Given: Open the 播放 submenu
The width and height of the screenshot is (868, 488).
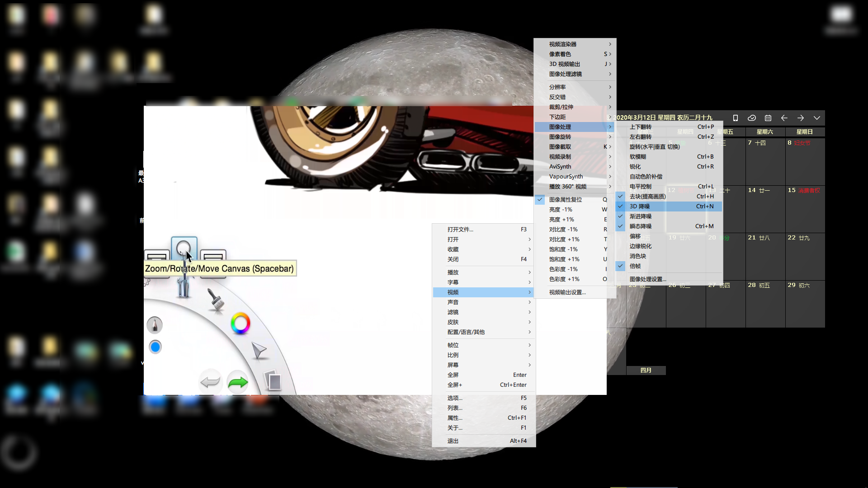Looking at the screenshot, I should (x=484, y=272).
